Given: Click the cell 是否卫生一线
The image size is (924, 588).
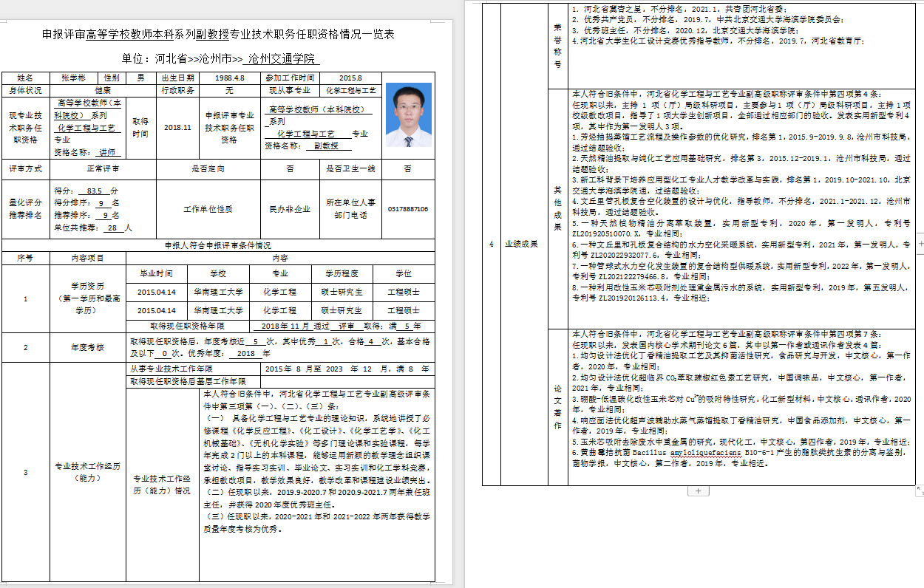Looking at the screenshot, I should point(350,169).
